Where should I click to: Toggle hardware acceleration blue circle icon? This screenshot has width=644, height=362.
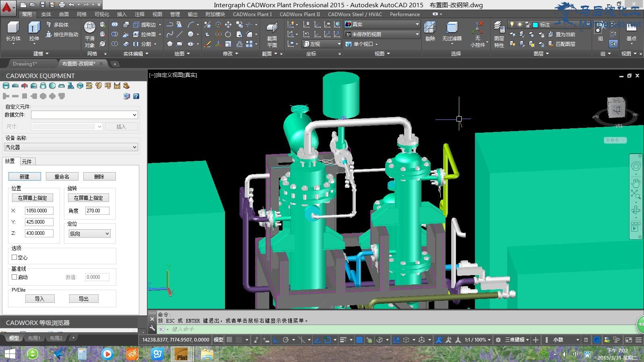(x=597, y=340)
